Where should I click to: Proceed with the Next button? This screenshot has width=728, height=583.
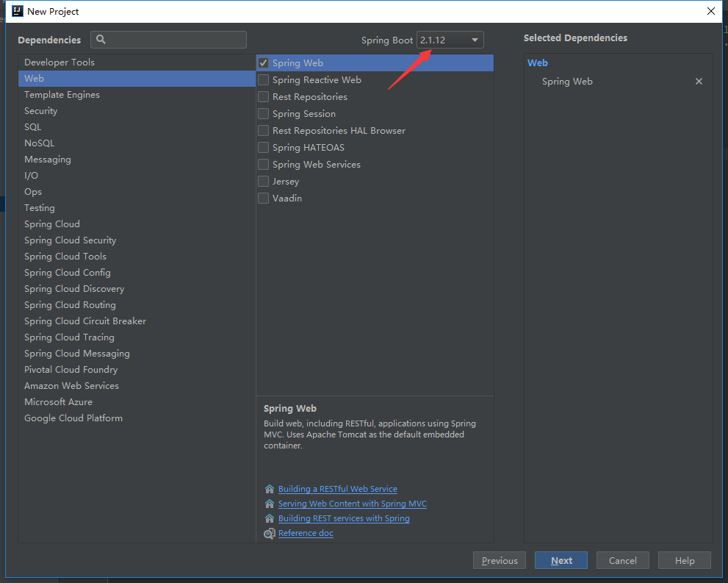click(561, 560)
